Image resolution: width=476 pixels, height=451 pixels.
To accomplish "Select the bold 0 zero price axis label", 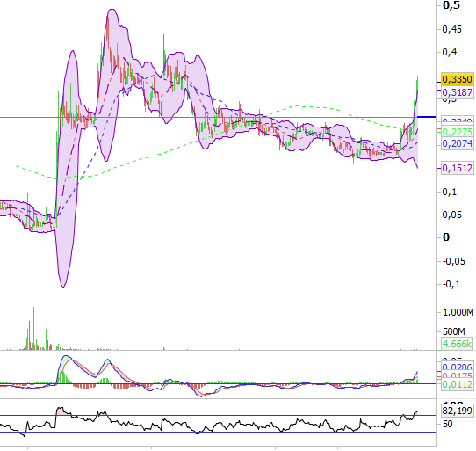I will click(446, 237).
